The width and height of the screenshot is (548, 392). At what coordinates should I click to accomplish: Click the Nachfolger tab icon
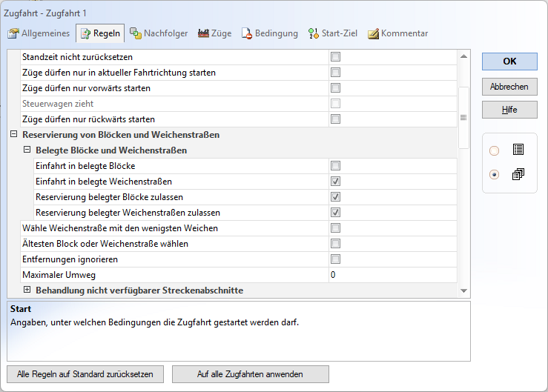coord(135,33)
